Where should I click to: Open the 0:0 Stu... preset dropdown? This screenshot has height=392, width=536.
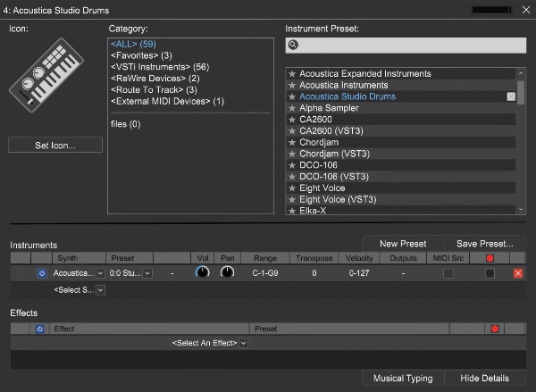click(147, 273)
